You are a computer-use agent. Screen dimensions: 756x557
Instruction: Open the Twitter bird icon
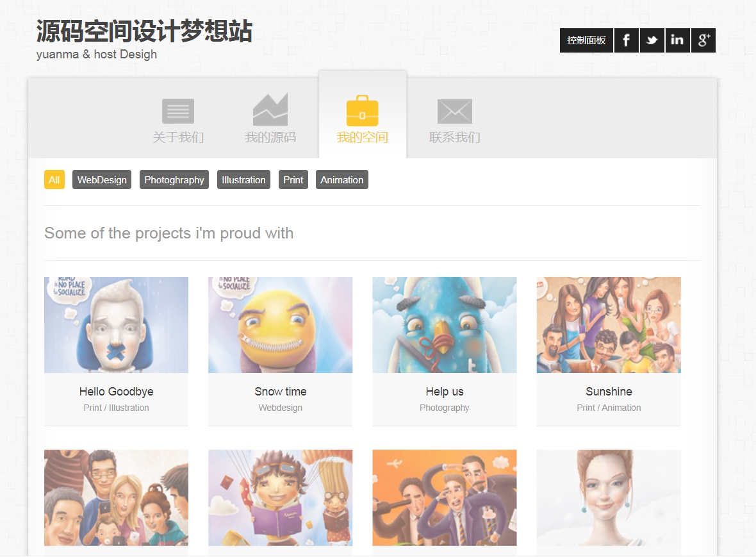point(652,40)
